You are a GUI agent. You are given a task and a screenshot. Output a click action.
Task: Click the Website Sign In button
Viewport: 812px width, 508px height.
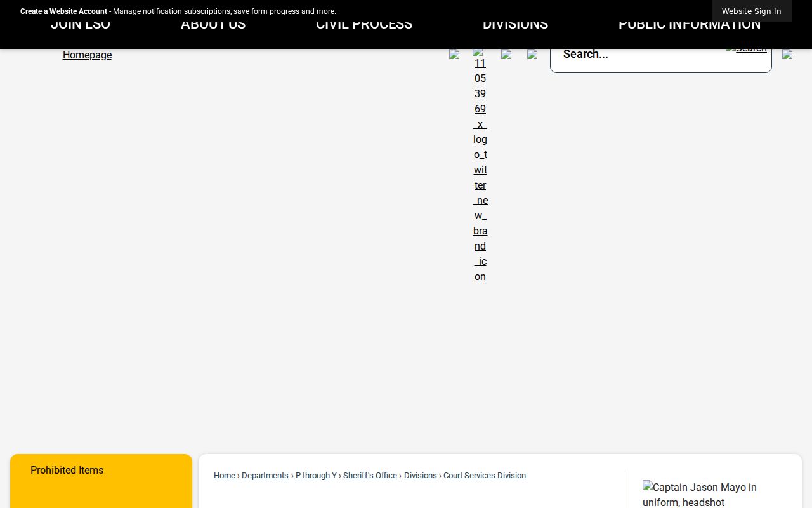click(x=752, y=11)
